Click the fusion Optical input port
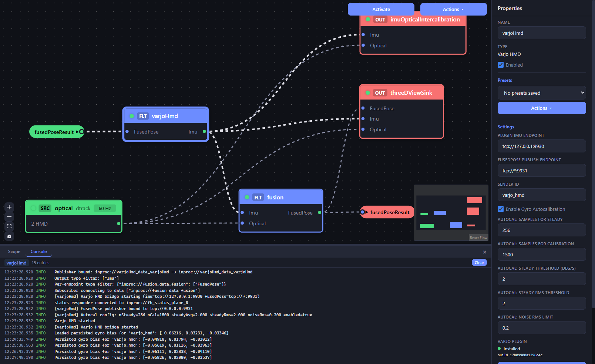595x364 pixels. 242,223
